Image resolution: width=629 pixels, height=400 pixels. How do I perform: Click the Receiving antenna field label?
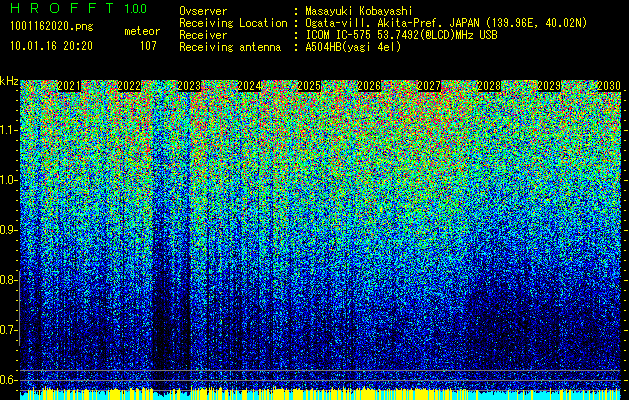tap(230, 47)
